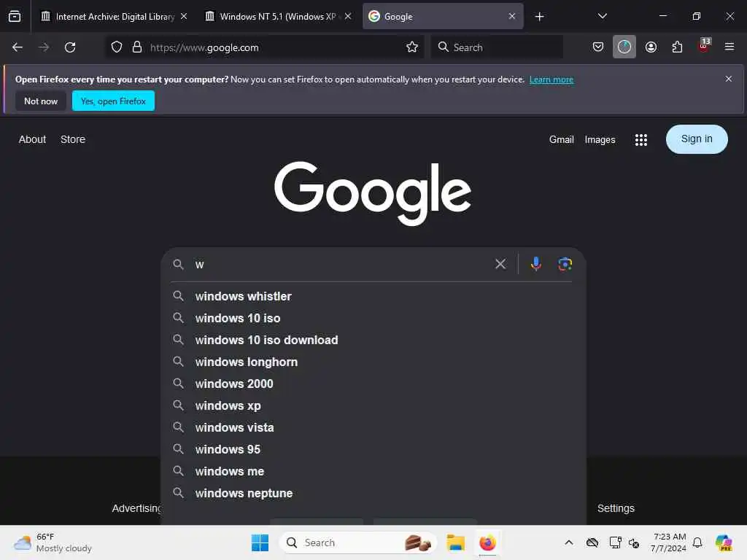Close the Internet Archive tab

click(x=184, y=16)
